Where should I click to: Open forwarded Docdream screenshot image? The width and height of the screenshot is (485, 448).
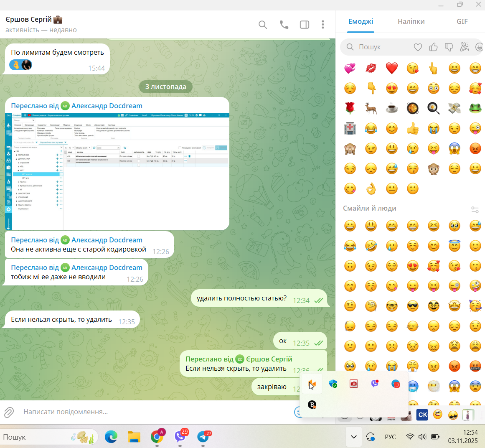coord(117,171)
